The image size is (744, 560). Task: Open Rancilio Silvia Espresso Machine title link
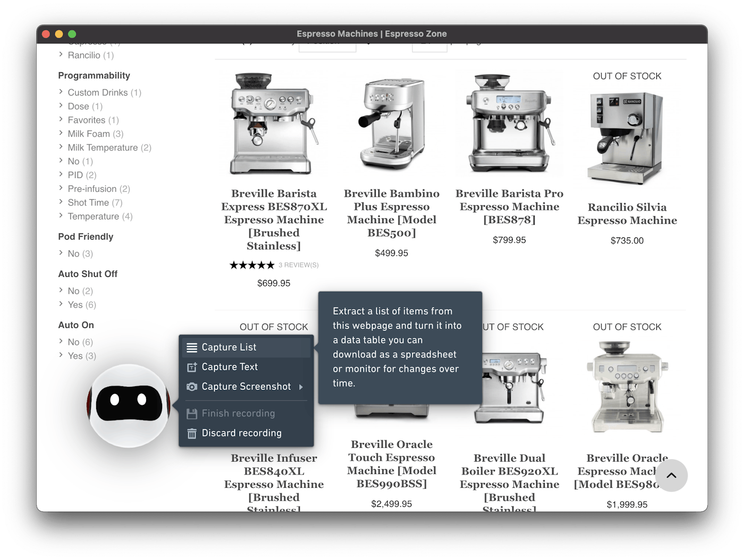click(x=627, y=214)
